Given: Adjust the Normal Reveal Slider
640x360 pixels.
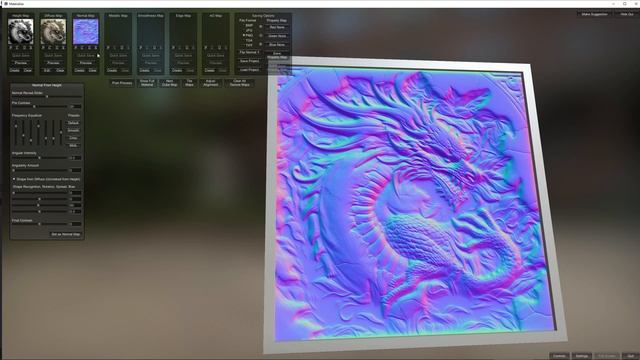Looking at the screenshot, I should coord(47,96).
